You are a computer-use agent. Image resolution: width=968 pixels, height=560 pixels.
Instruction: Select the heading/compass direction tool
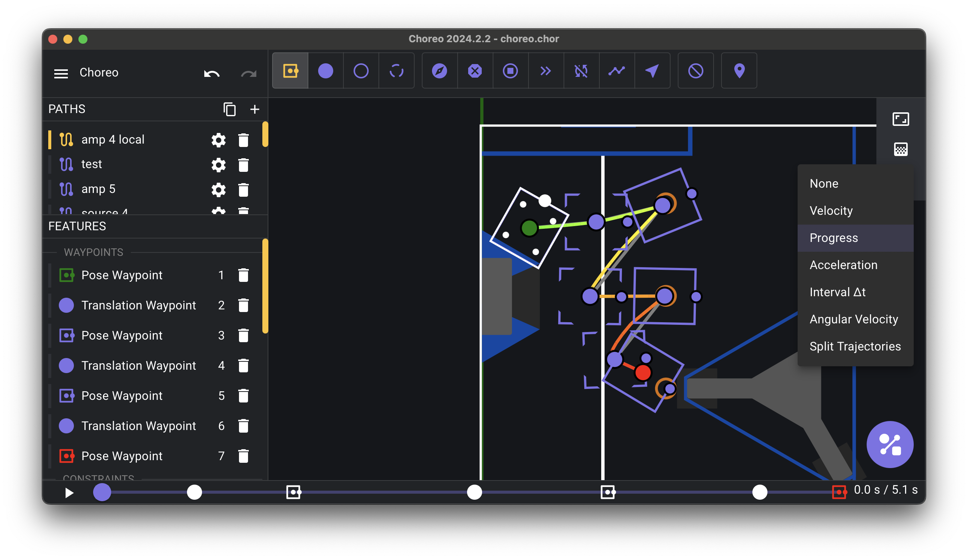tap(440, 71)
